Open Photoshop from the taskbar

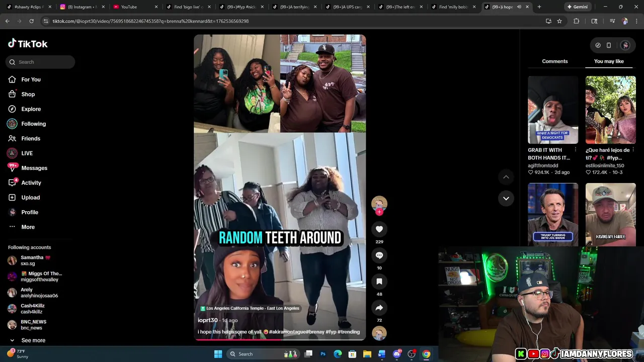click(x=323, y=354)
